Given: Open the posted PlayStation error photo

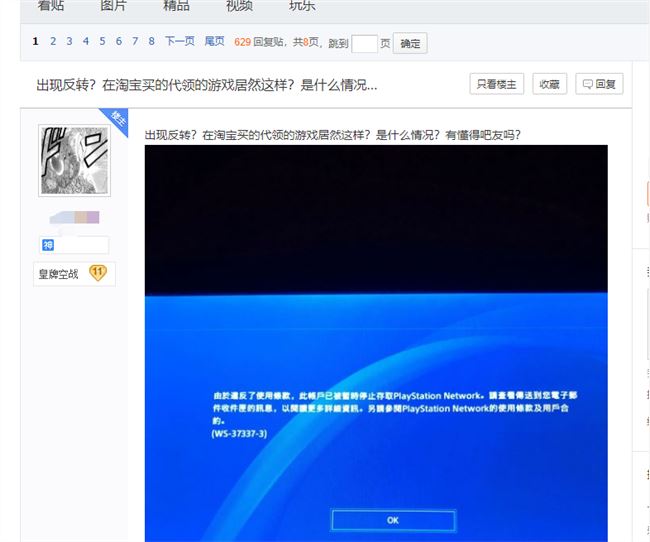Looking at the screenshot, I should [x=376, y=343].
